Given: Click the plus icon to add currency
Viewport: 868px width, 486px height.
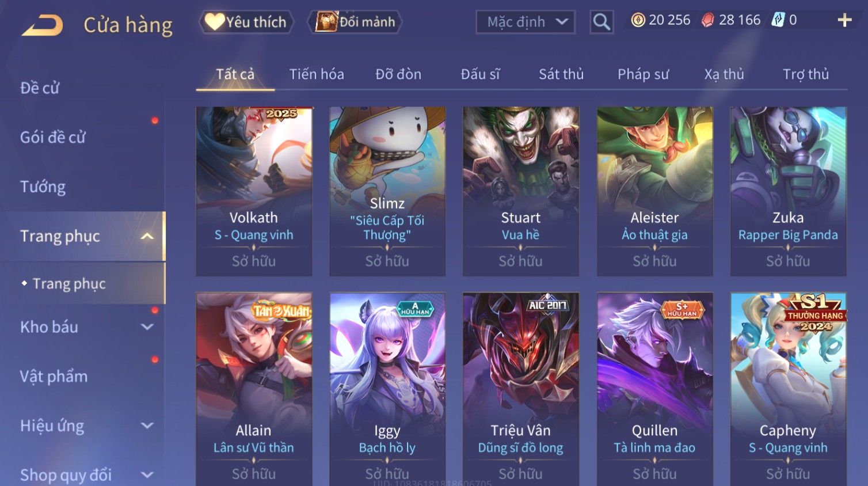Looking at the screenshot, I should click(844, 20).
